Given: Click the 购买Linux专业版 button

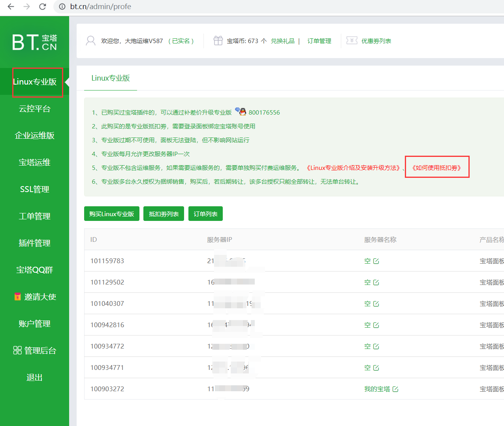Looking at the screenshot, I should click(x=112, y=214).
